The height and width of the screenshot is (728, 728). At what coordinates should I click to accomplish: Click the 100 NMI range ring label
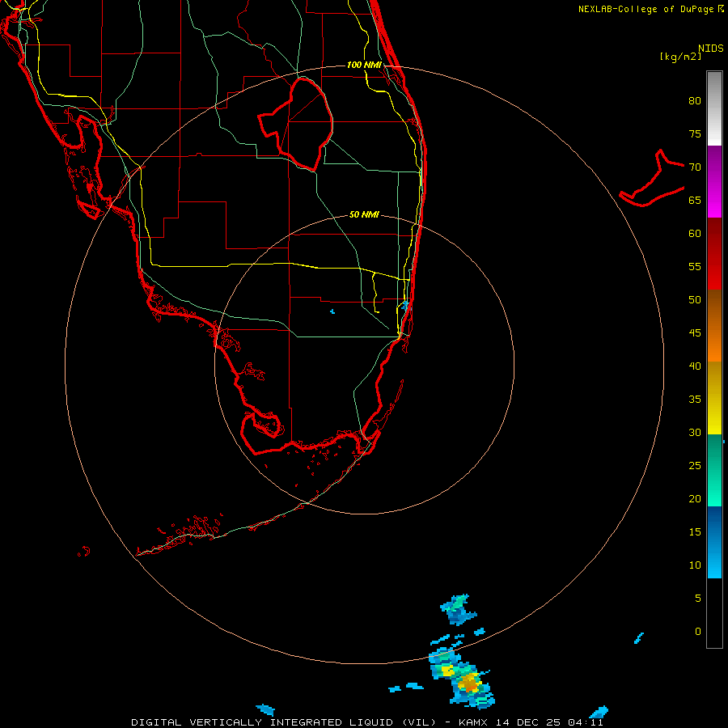pyautogui.click(x=364, y=65)
